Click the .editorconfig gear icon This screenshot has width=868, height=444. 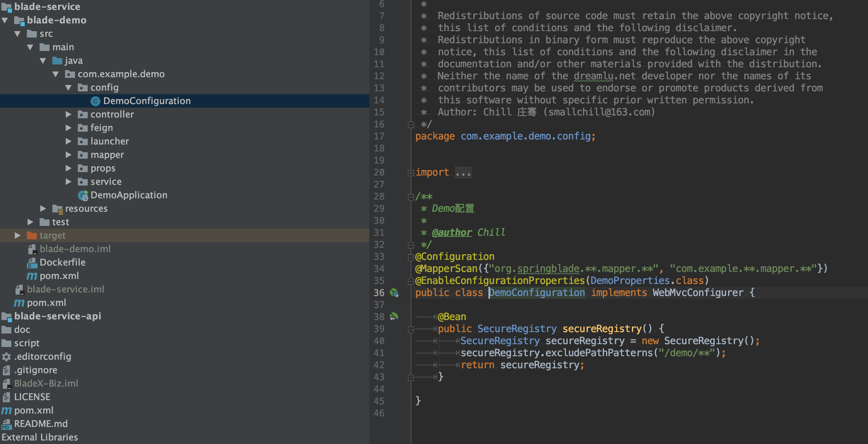point(6,357)
